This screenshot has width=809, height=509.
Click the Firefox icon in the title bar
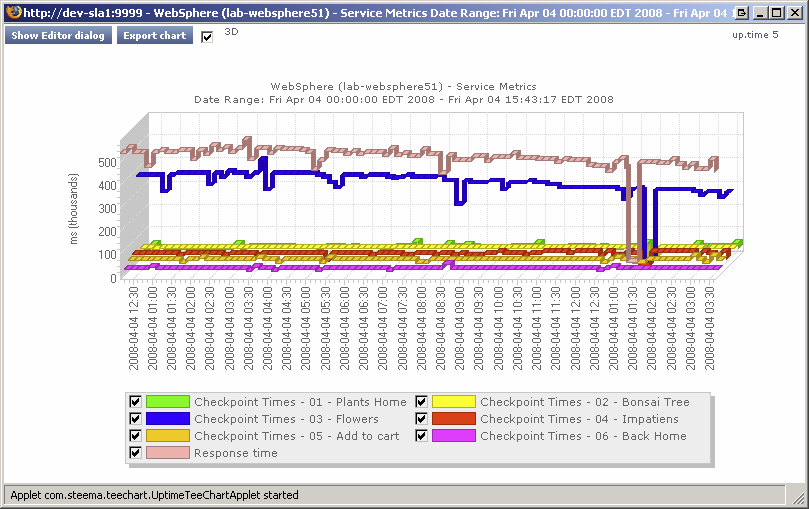click(14, 11)
